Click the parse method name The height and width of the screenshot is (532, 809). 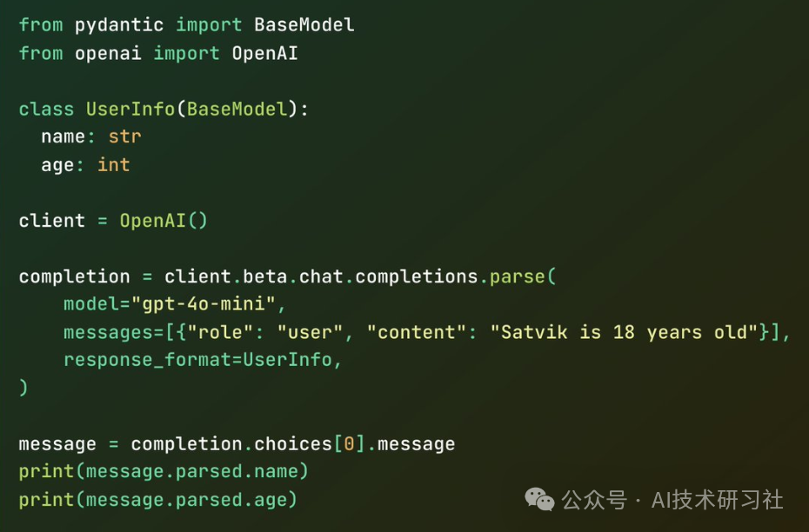pyautogui.click(x=518, y=276)
